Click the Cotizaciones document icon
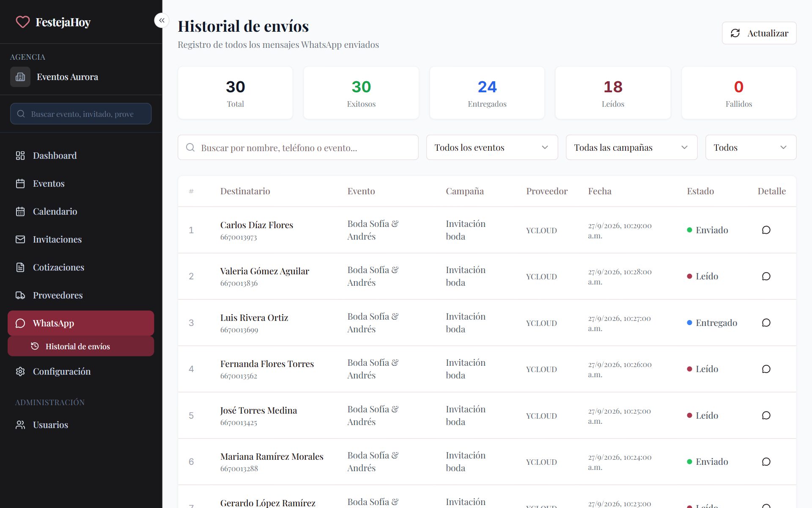 tap(20, 268)
